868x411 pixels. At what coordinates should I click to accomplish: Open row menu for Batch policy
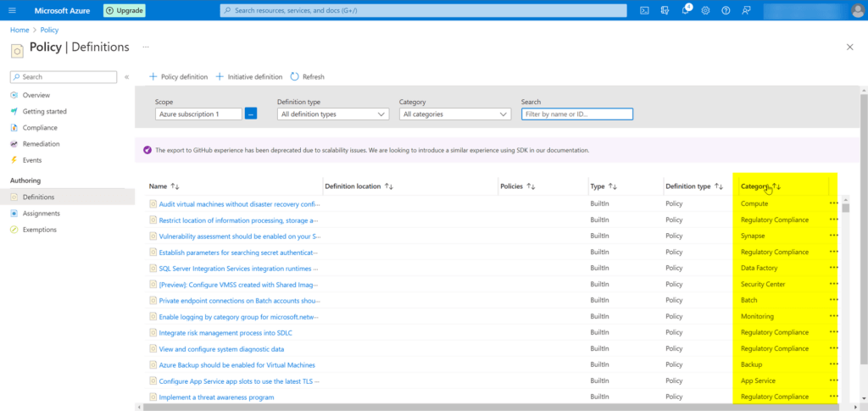coord(834,300)
